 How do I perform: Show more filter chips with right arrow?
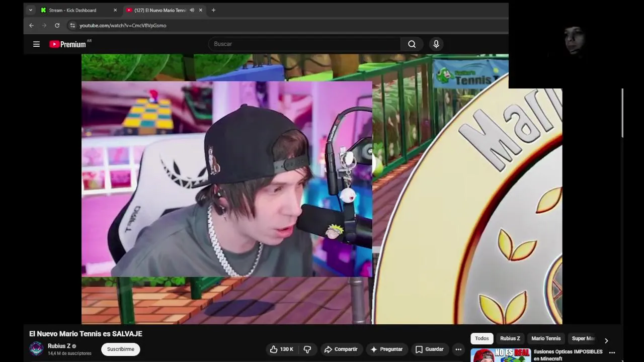click(606, 340)
